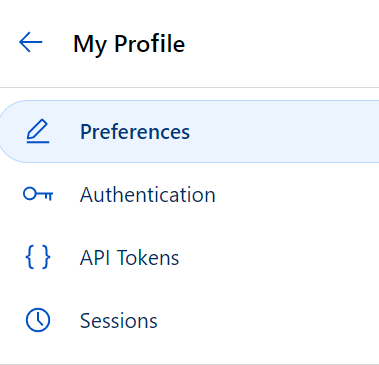Viewport: 379px width, 365px height.
Task: Return to previous page via left arrow
Action: coord(31,42)
